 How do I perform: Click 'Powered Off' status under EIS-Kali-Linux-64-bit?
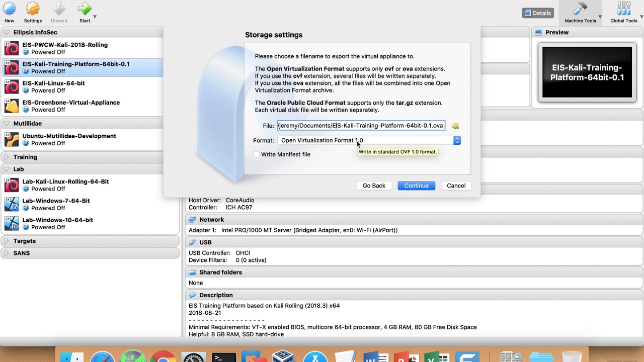tap(48, 90)
